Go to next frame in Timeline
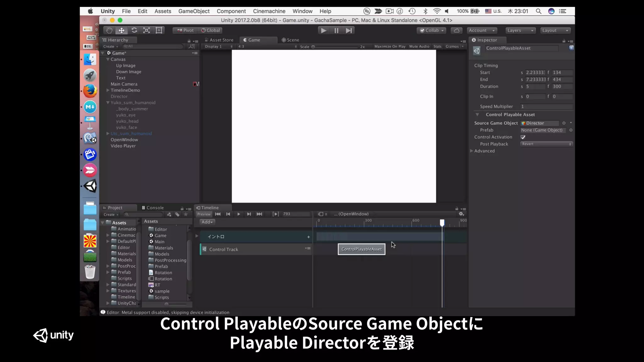Viewport: 644px width, 362px height. click(249, 214)
